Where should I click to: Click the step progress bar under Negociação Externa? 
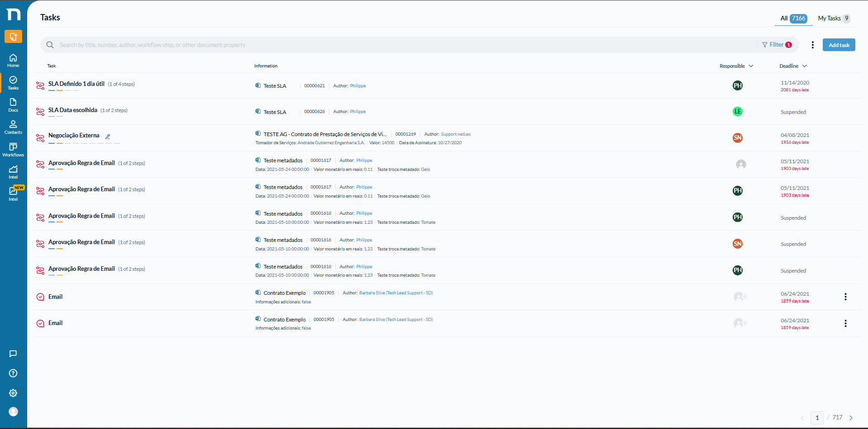(x=84, y=143)
